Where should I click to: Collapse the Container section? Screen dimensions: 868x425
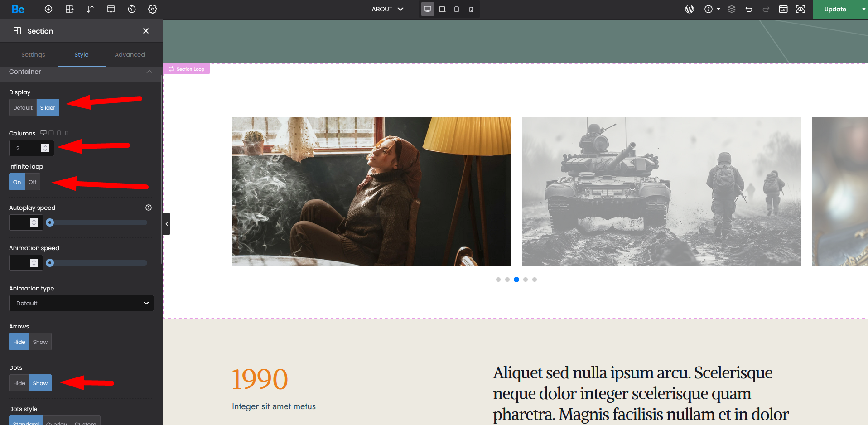[149, 72]
